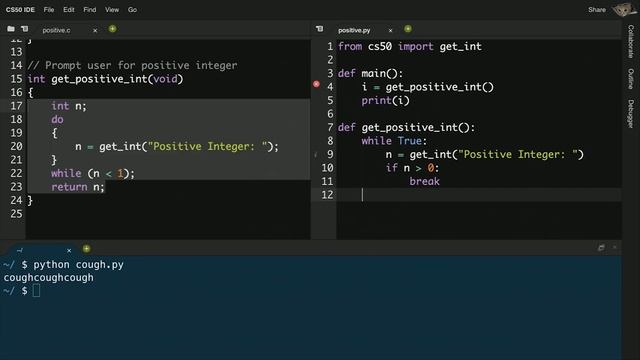
Task: Click line number 9 in positive.py gutter
Action: 330,154
